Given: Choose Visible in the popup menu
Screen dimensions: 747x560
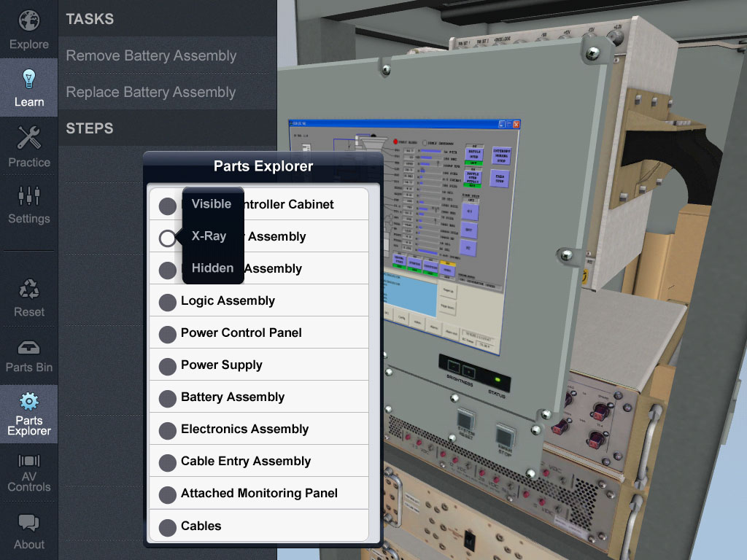Looking at the screenshot, I should 212,204.
